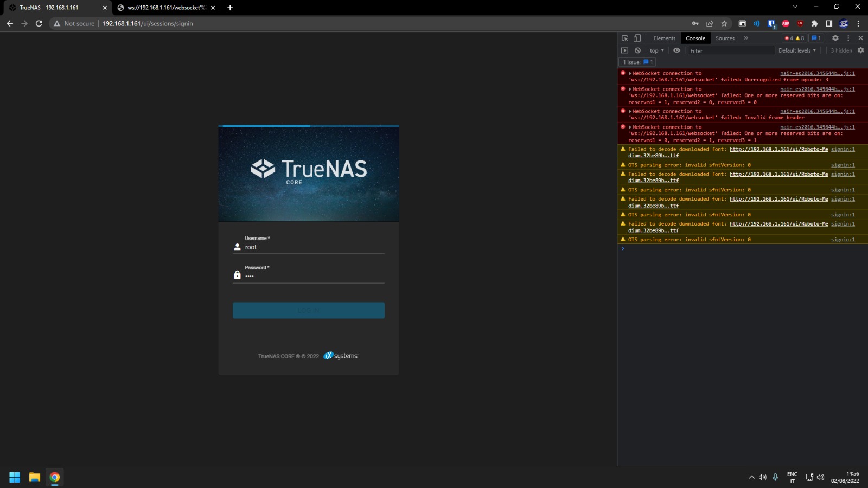Open the Windows Start menu

coord(15,477)
